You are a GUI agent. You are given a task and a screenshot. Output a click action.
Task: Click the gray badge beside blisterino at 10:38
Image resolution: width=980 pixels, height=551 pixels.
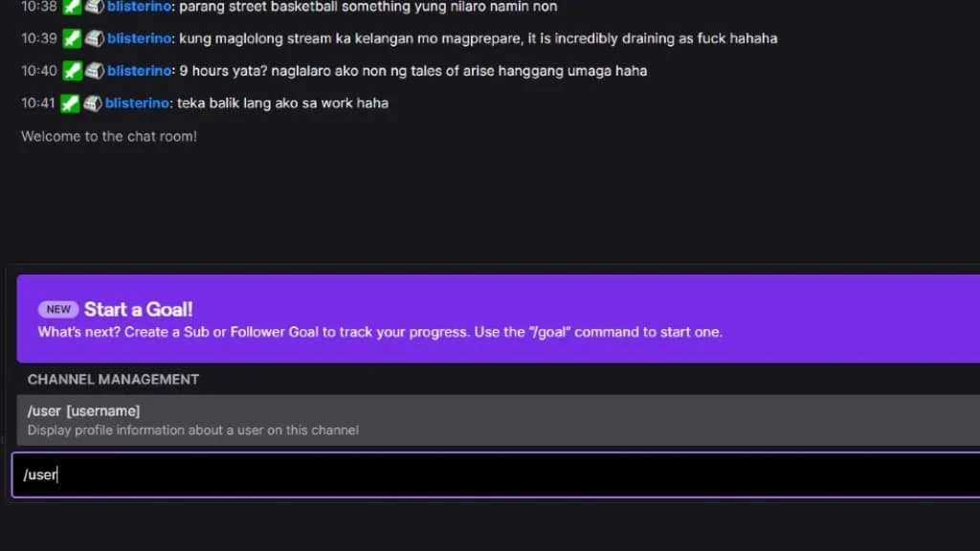(x=94, y=7)
